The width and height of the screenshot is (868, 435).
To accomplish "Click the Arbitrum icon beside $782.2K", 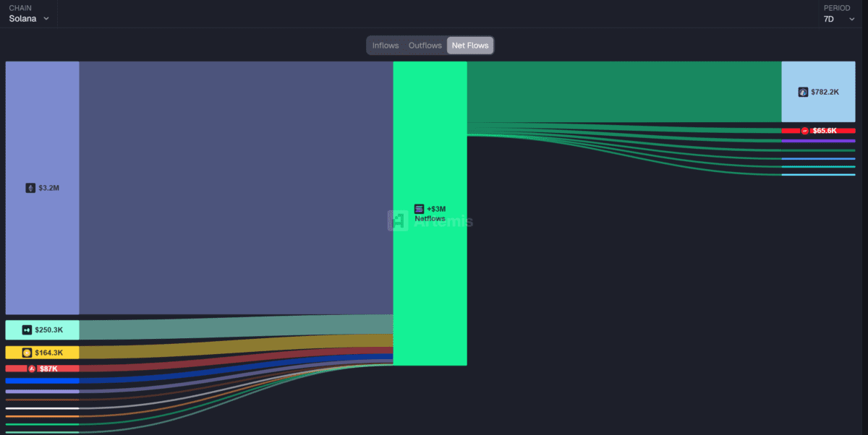I will [803, 92].
